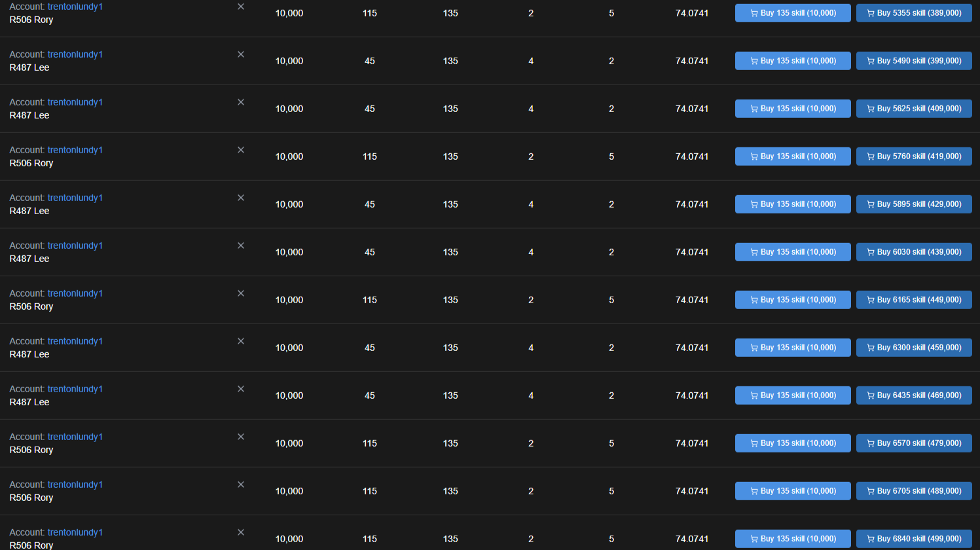Remove the row with Buy 5625 skill
The height and width of the screenshot is (550, 980).
(x=241, y=102)
